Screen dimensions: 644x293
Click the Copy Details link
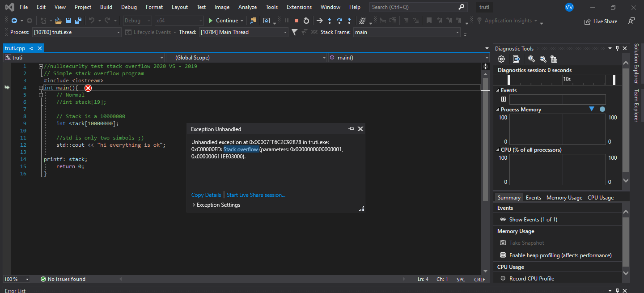click(206, 195)
